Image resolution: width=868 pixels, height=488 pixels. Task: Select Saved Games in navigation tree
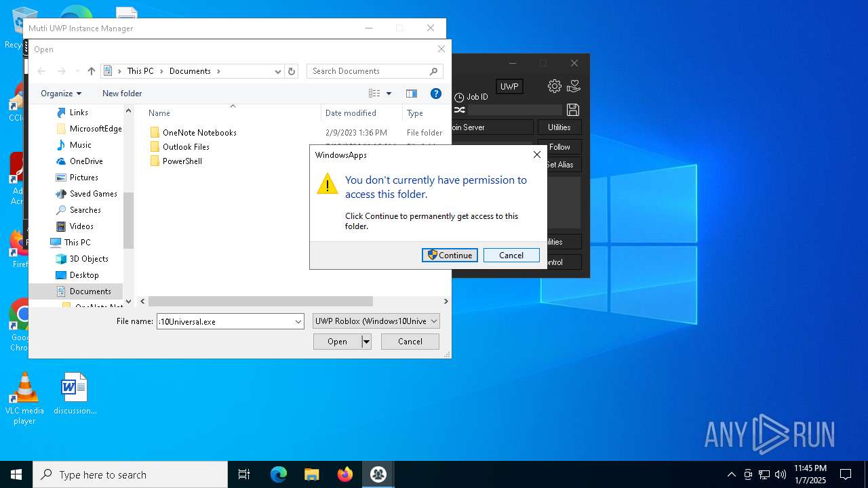tap(93, 194)
